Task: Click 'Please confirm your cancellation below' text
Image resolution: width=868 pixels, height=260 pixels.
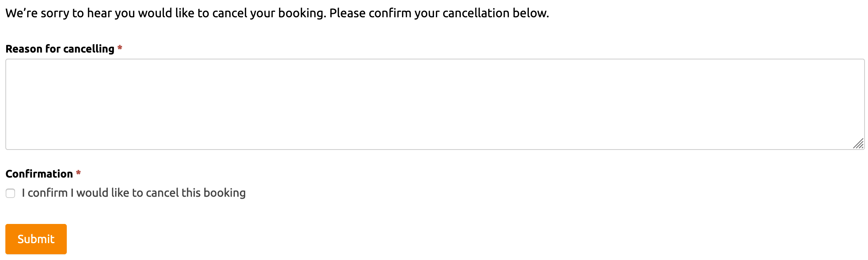Action: pyautogui.click(x=439, y=13)
